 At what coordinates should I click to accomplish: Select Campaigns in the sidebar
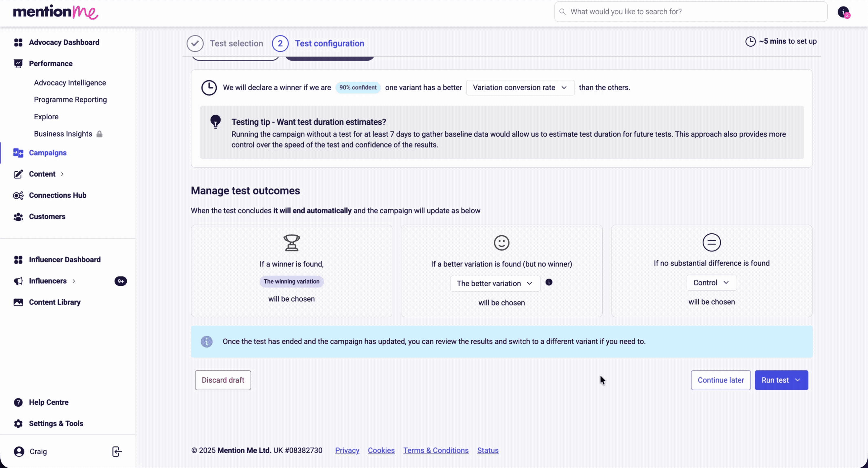point(48,153)
